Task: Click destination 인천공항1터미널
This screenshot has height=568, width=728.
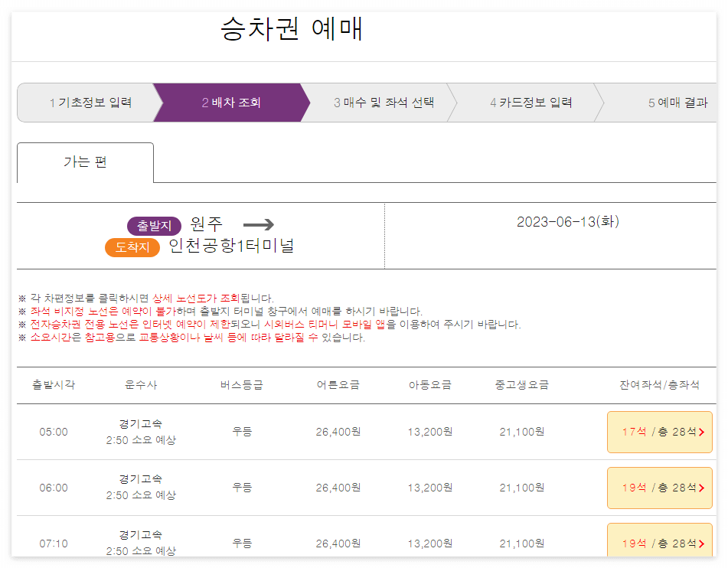Action: (x=231, y=246)
